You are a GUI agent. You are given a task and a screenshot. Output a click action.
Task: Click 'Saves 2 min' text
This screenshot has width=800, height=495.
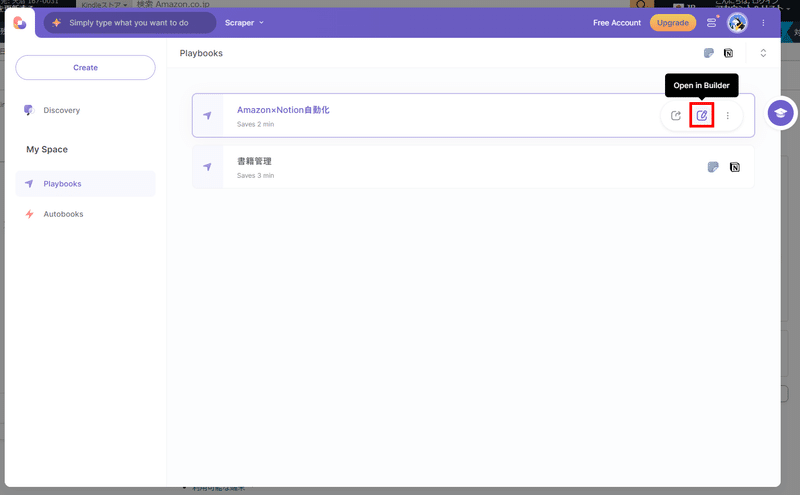256,125
